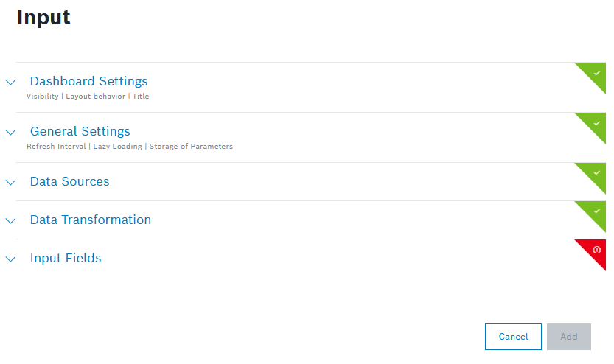614x364 pixels.
Task: Click green checkmark status icon for Data Transformation
Action: [x=596, y=211]
